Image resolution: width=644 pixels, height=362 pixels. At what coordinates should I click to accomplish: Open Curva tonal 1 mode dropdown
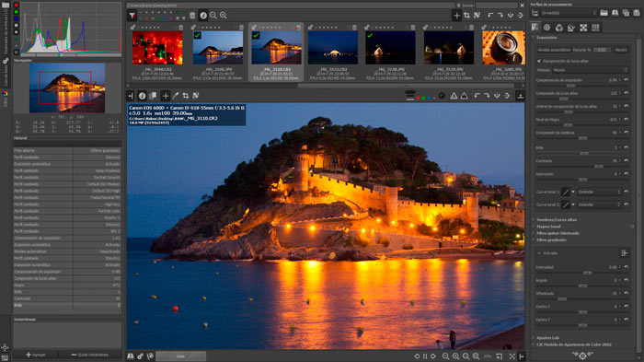coord(599,193)
